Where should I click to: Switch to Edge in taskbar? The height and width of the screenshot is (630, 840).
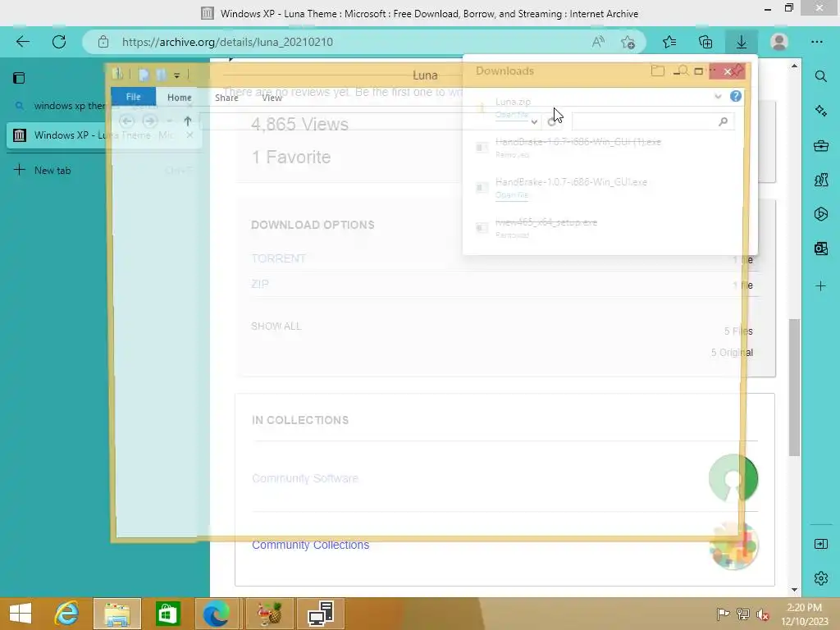216,614
